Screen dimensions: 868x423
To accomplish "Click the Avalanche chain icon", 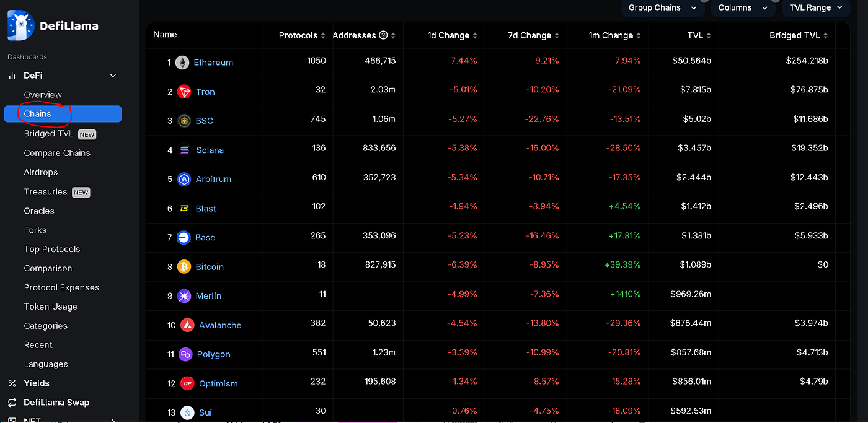I will click(x=187, y=325).
